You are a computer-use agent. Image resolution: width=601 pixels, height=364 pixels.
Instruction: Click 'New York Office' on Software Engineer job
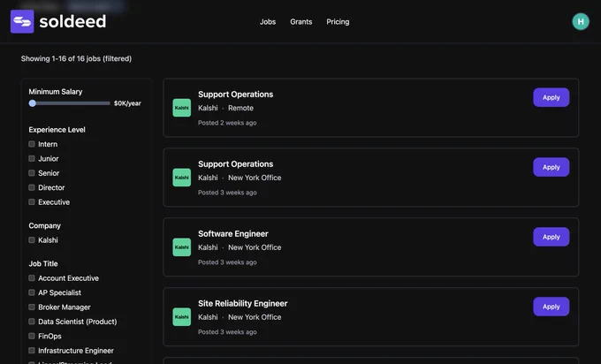255,247
